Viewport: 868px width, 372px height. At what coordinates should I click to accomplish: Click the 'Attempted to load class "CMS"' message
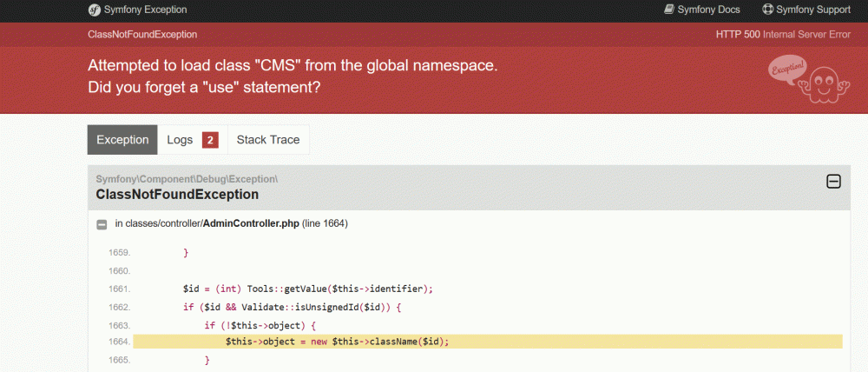tap(293, 65)
